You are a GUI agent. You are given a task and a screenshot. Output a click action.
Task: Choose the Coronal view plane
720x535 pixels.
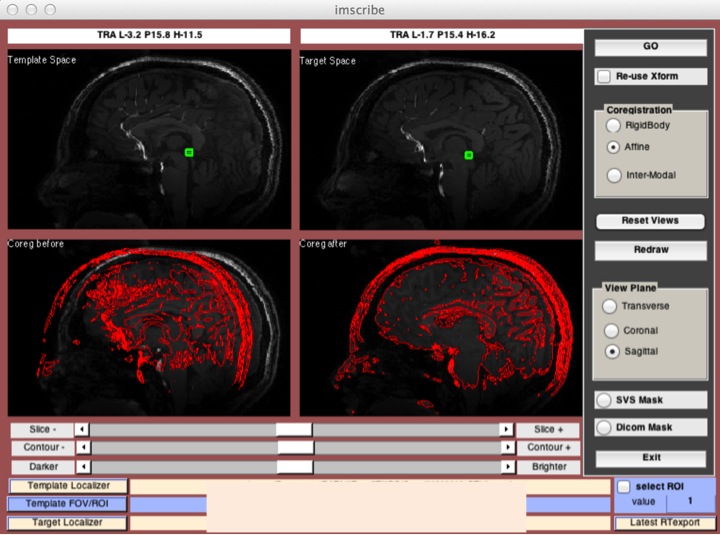[610, 330]
